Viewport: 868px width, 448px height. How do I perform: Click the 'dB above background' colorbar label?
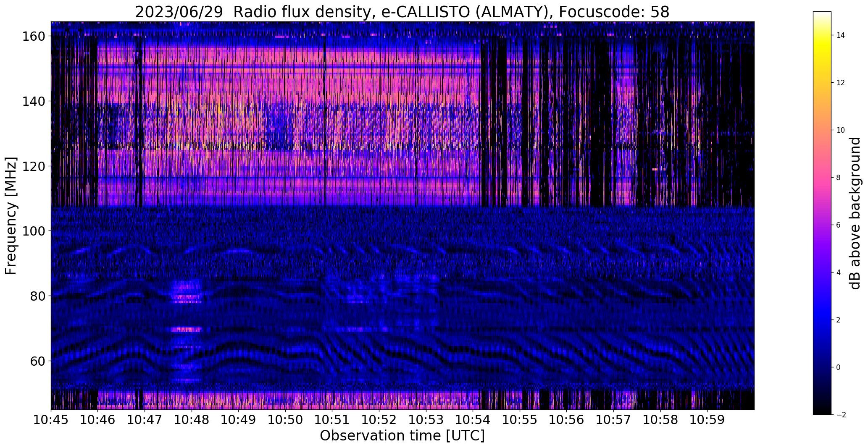855,213
